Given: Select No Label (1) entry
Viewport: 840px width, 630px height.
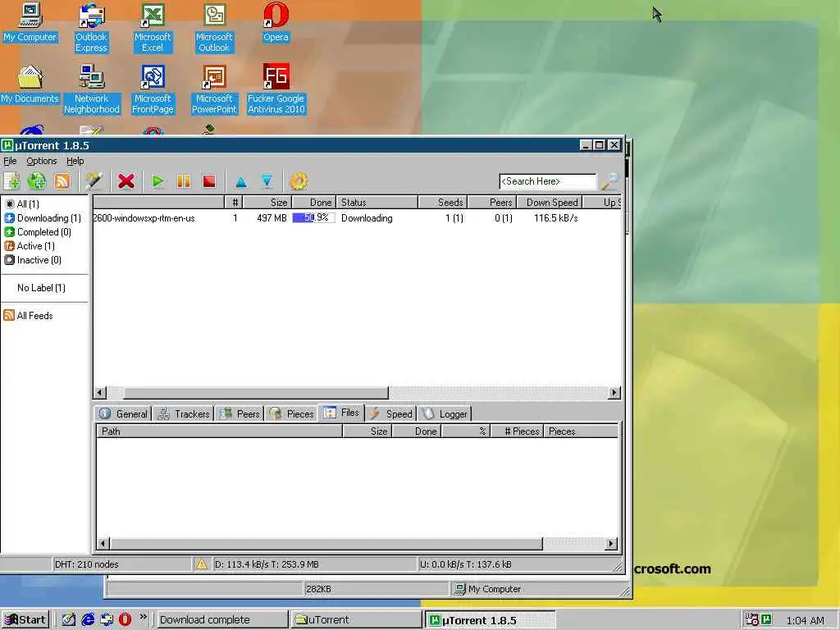Looking at the screenshot, I should click(x=41, y=288).
